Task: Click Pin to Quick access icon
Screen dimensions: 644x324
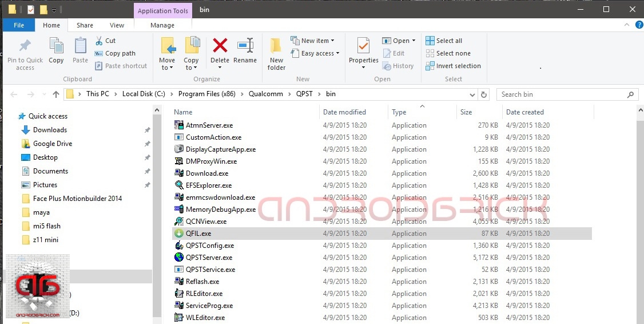Action: (x=25, y=46)
